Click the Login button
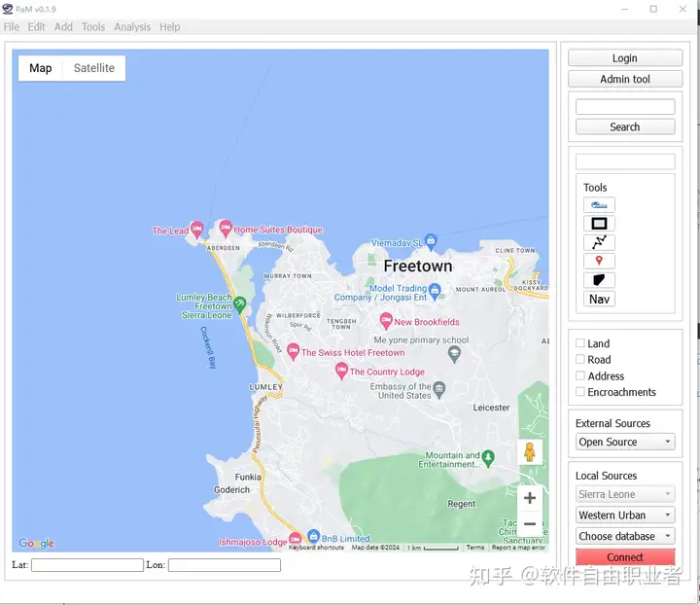 pyautogui.click(x=625, y=58)
